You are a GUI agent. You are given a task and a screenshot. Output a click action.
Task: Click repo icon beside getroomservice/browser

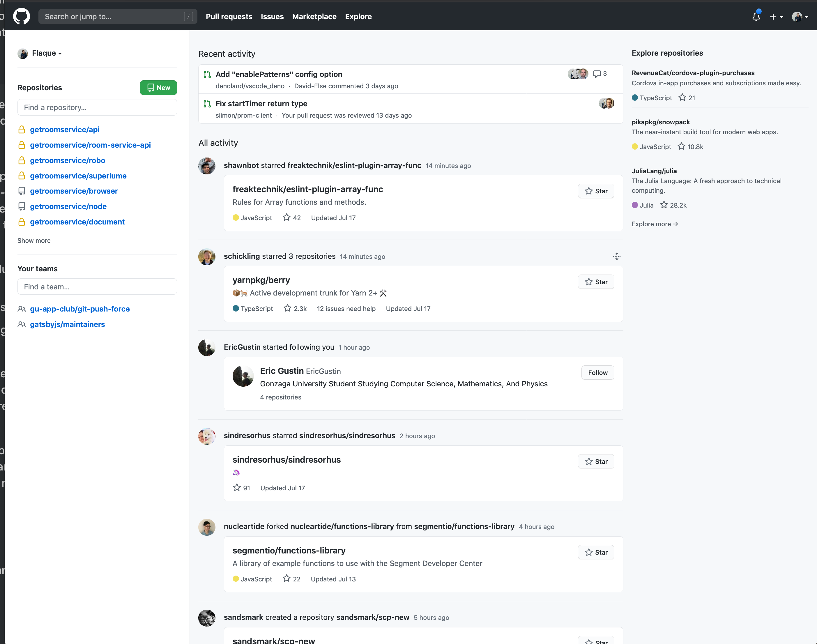[22, 191]
